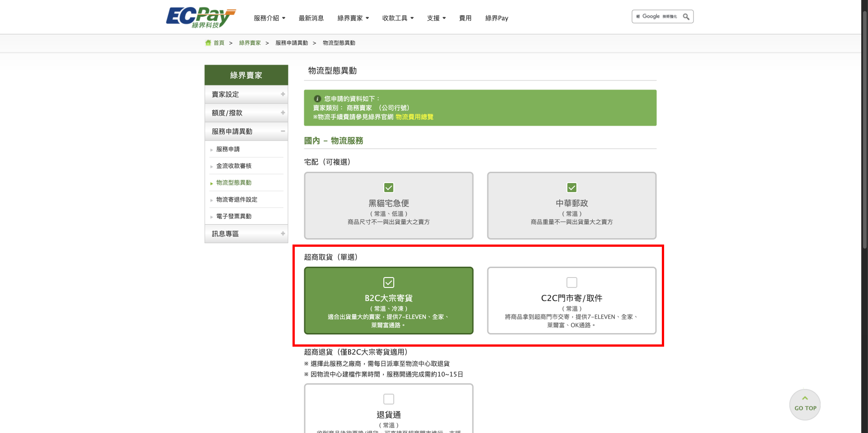
Task: Click the info icon in green notice
Action: coord(317,99)
